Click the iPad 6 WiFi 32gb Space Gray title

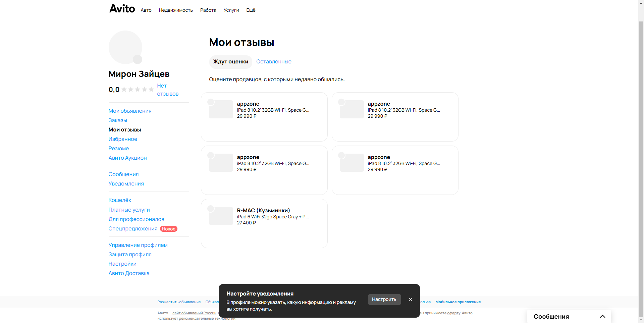[x=273, y=217]
